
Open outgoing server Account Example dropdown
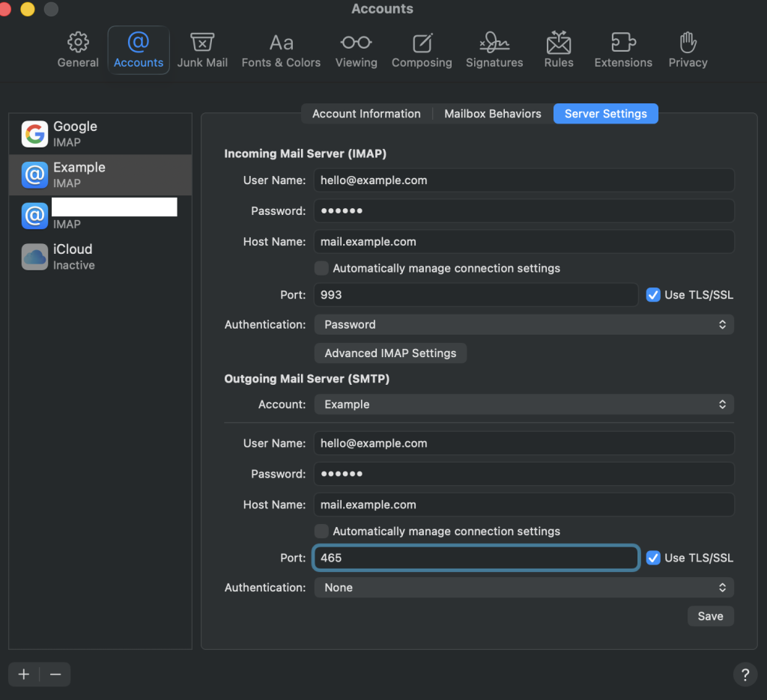tap(524, 404)
